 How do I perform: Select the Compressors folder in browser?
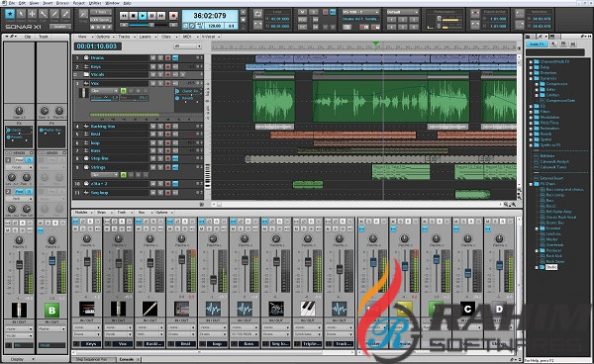556,84
